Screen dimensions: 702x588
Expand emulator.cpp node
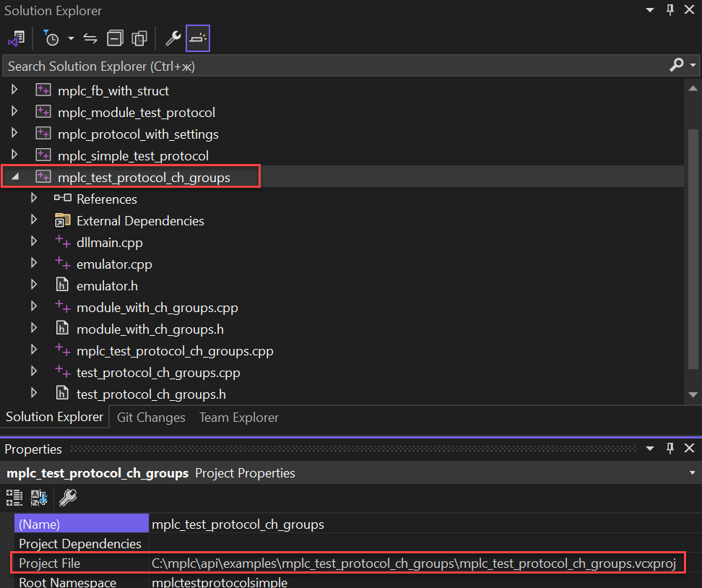[x=33, y=263]
